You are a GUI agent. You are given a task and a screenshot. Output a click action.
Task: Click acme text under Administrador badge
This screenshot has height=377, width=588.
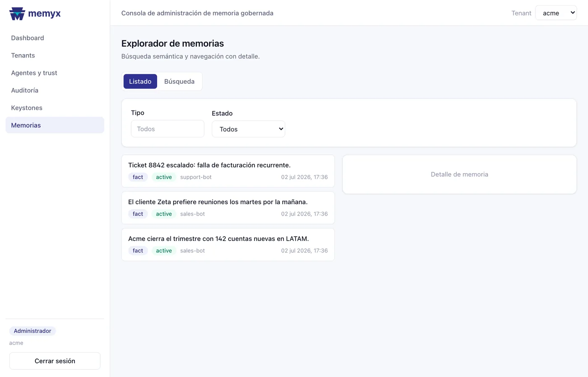[16, 343]
